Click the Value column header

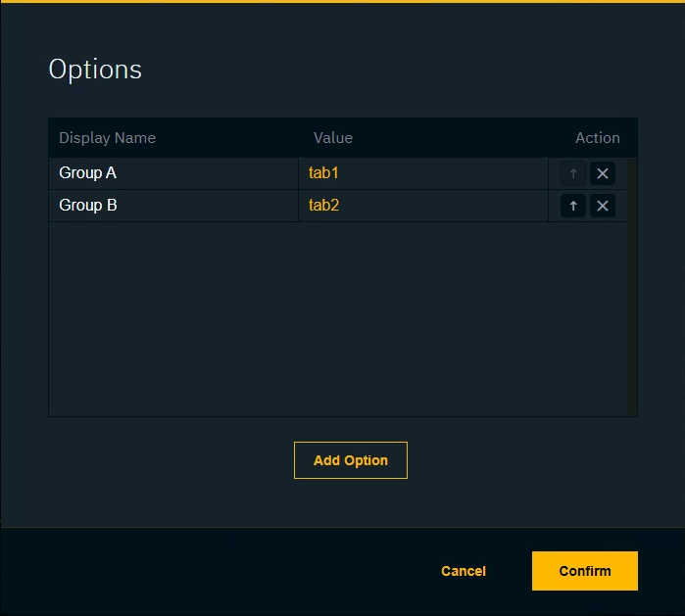333,138
